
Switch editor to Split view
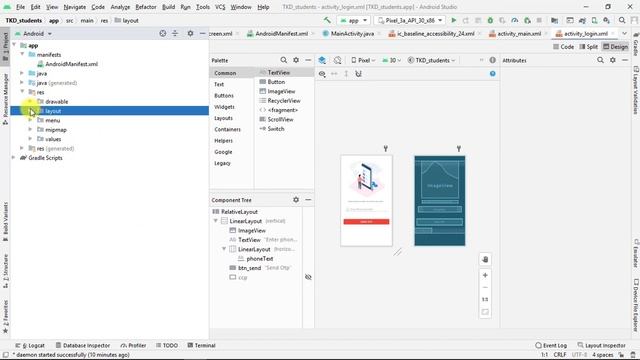588,47
